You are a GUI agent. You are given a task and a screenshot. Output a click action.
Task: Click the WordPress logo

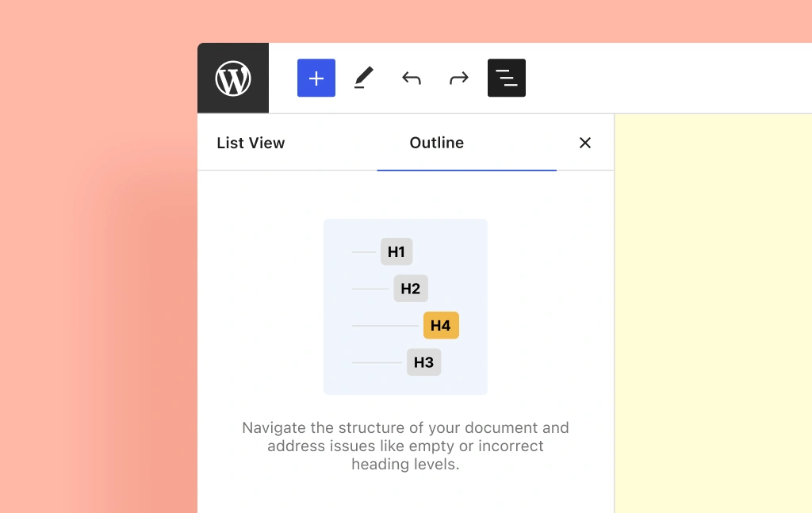point(232,78)
